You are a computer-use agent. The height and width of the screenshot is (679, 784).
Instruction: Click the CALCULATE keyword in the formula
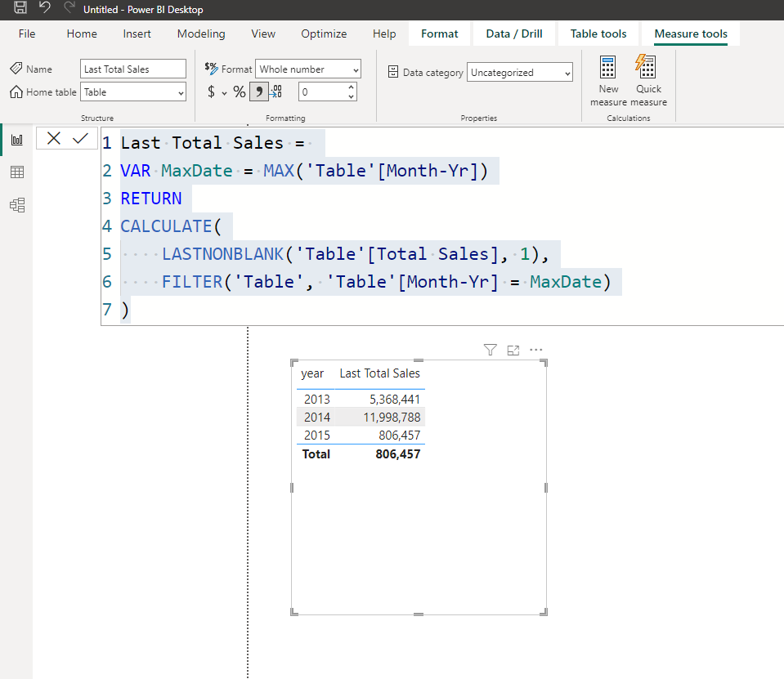[x=167, y=226]
